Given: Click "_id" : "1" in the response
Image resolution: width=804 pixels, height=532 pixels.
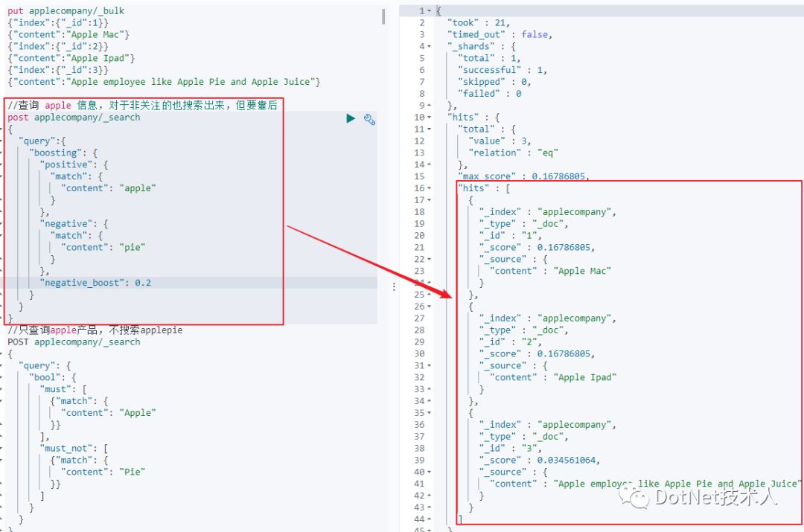Looking at the screenshot, I should pos(510,236).
